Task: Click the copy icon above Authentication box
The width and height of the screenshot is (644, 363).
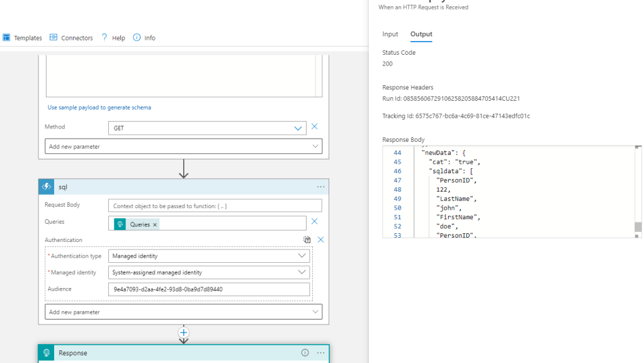Action: click(307, 239)
